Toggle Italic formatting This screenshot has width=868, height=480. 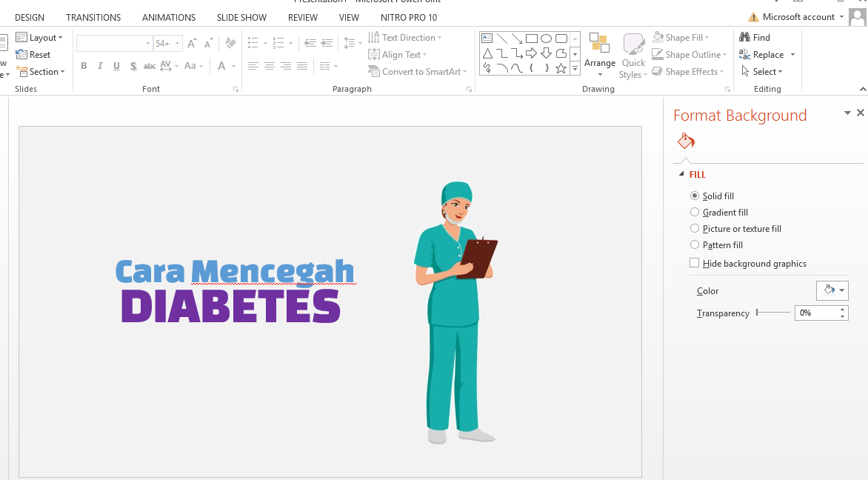(100, 66)
